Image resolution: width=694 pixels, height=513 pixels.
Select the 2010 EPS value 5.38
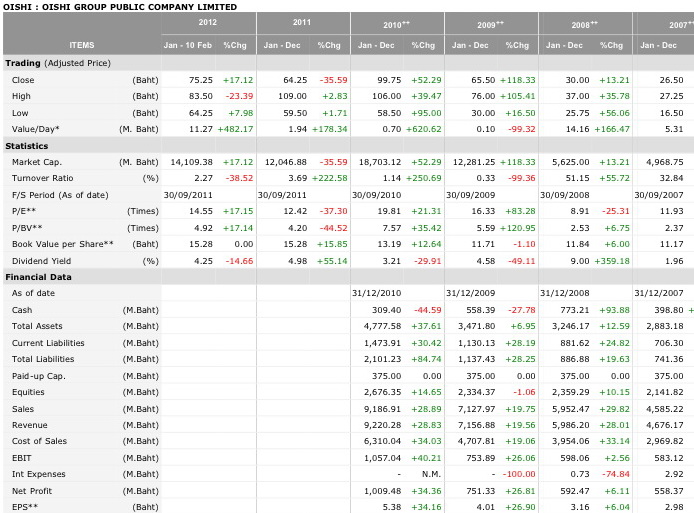pos(392,507)
